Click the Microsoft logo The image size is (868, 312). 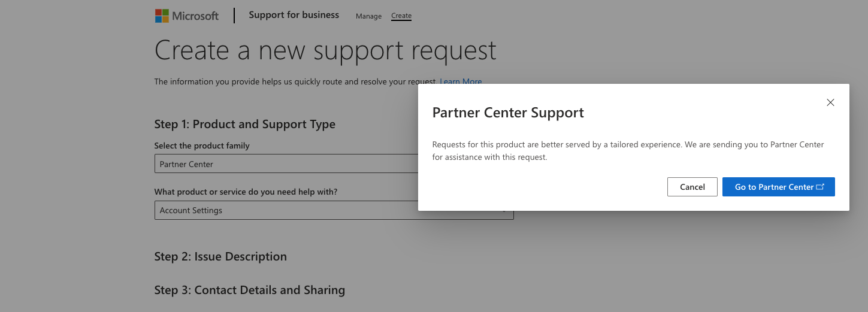coord(186,16)
